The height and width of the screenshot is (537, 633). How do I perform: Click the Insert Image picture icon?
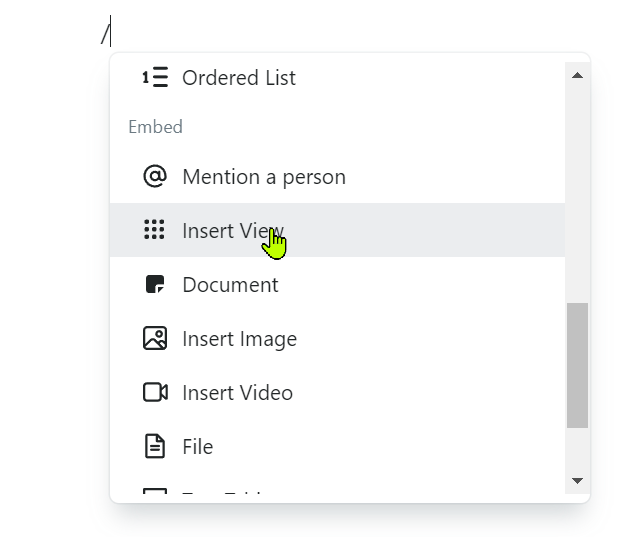[x=155, y=339]
